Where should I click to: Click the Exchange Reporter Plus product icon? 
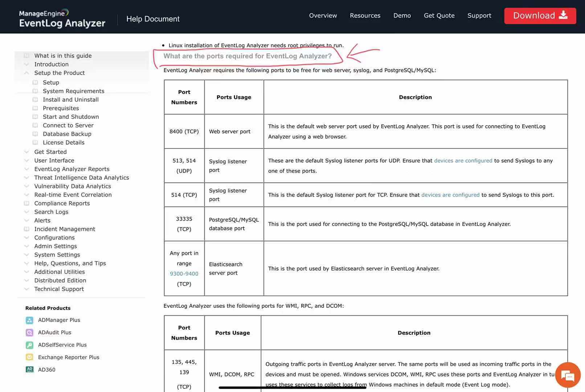pos(29,357)
